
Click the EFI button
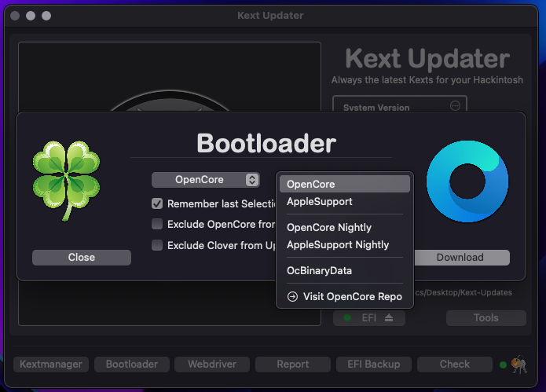click(369, 318)
